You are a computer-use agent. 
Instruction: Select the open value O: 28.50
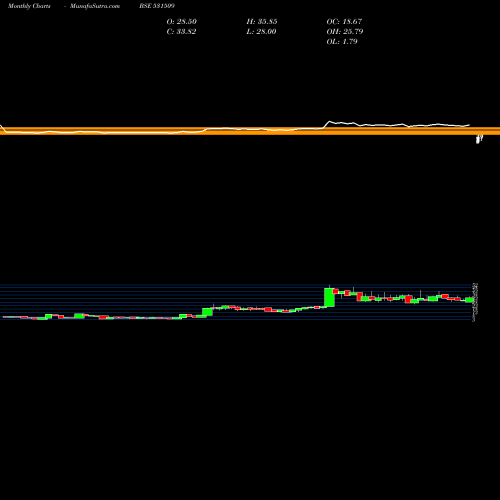pyautogui.click(x=182, y=22)
